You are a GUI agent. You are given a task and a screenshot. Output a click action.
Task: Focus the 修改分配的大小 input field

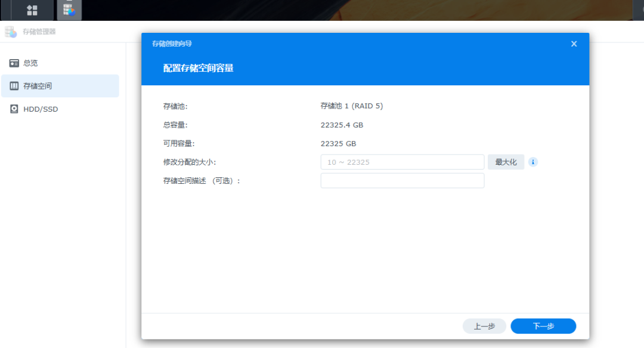(x=402, y=162)
